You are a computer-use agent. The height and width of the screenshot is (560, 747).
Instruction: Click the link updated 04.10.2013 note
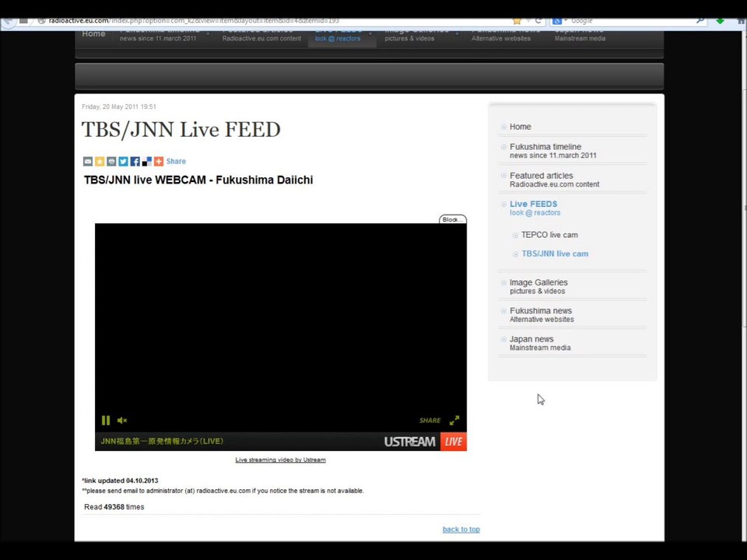click(x=120, y=481)
